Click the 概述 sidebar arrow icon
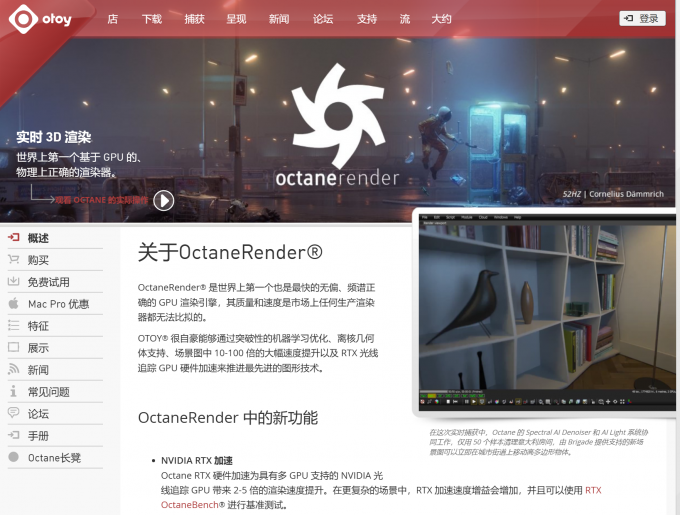 click(13, 237)
